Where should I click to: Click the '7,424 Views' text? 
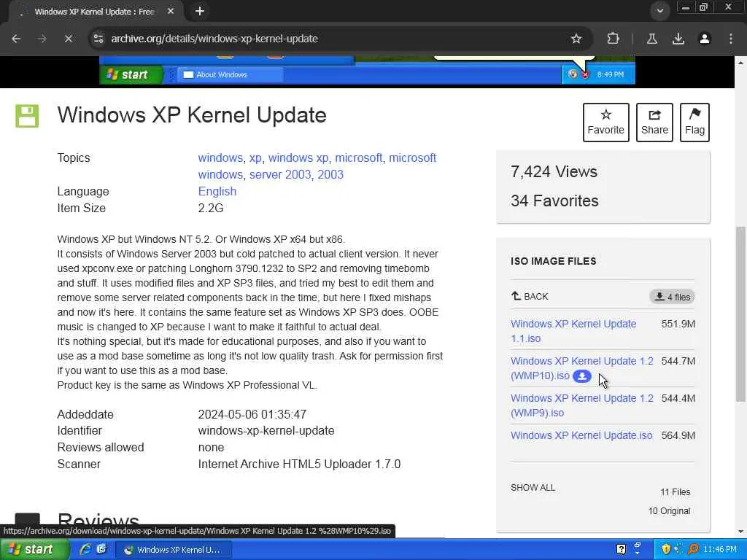pyautogui.click(x=554, y=171)
